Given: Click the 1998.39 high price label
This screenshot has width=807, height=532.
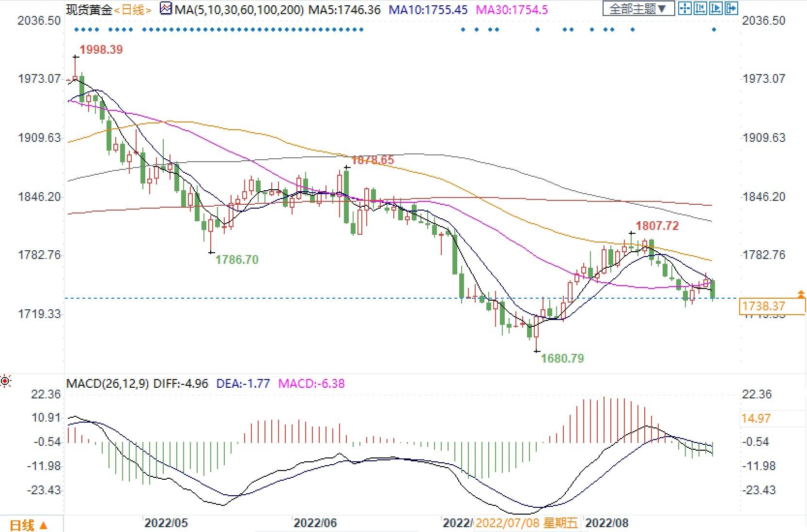Looking at the screenshot, I should coord(101,49).
